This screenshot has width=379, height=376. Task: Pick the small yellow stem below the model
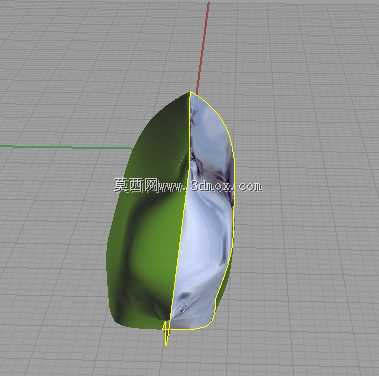(166, 333)
